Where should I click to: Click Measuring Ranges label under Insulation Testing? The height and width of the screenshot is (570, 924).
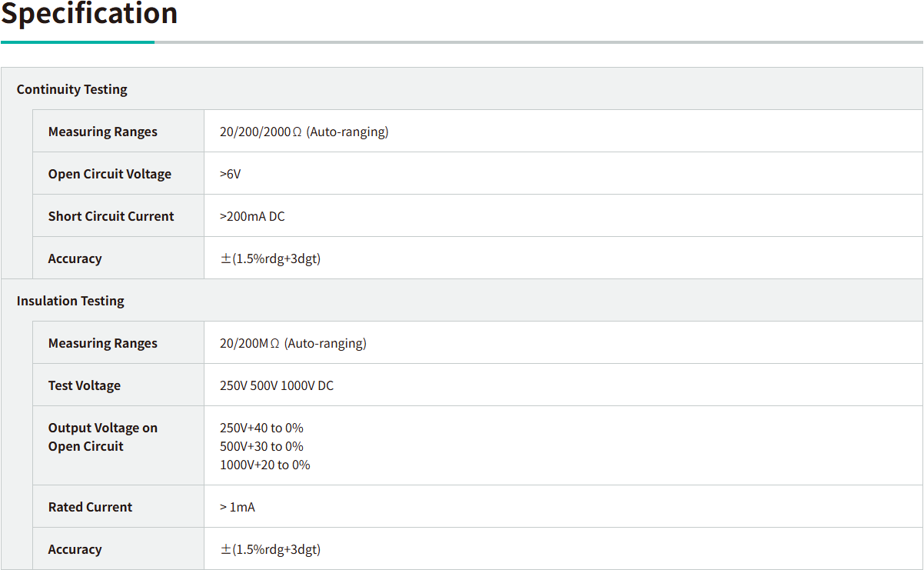pyautogui.click(x=103, y=343)
